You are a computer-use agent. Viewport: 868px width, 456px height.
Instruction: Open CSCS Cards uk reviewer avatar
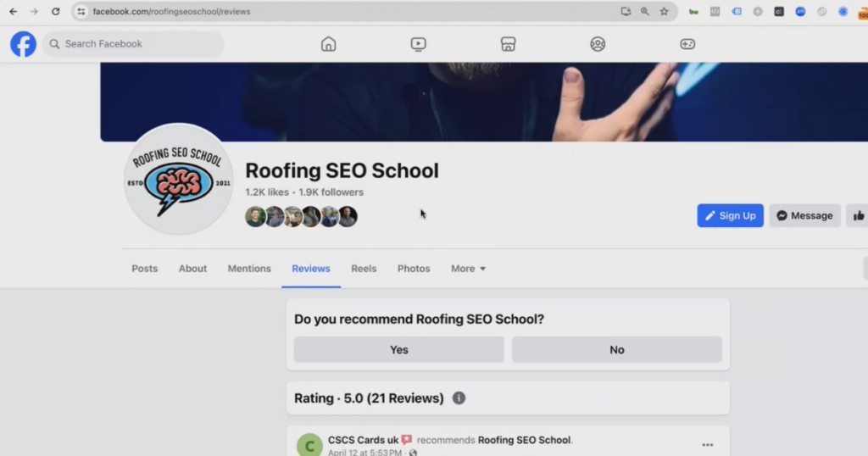pyautogui.click(x=309, y=444)
